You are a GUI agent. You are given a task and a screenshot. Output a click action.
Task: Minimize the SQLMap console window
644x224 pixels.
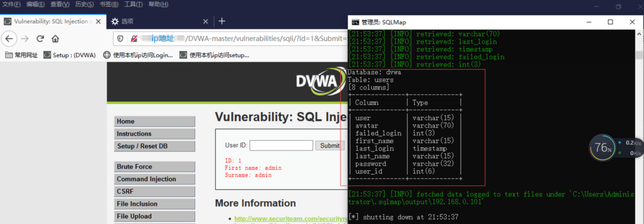pyautogui.click(x=588, y=22)
